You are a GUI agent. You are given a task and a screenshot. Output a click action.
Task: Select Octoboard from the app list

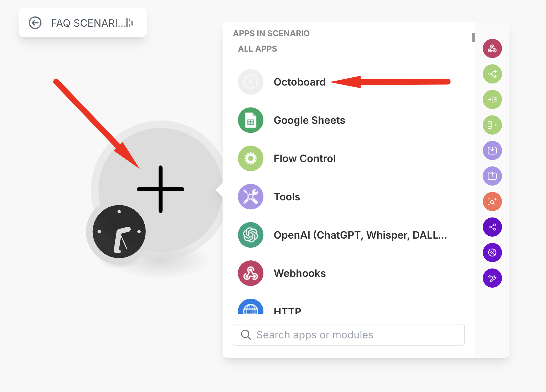pos(299,82)
